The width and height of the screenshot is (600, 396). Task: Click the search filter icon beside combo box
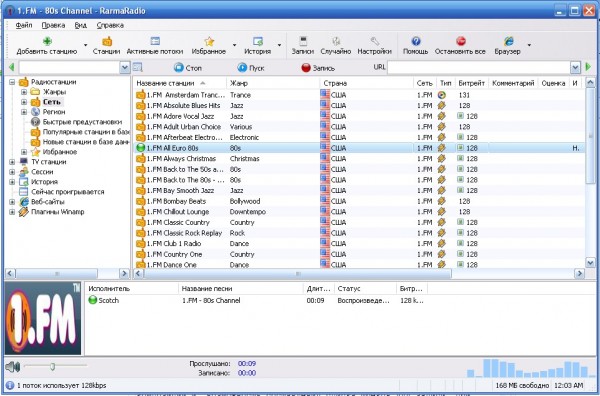(137, 68)
